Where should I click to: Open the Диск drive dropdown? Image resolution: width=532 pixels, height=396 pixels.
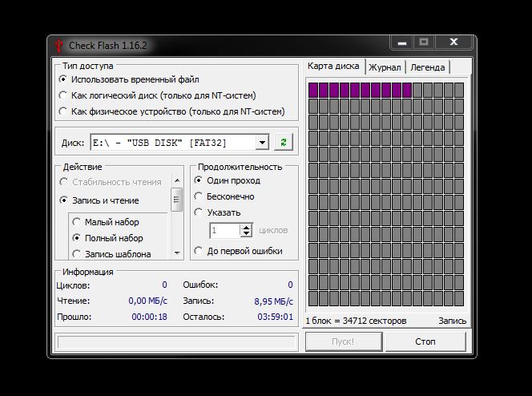pos(262,143)
